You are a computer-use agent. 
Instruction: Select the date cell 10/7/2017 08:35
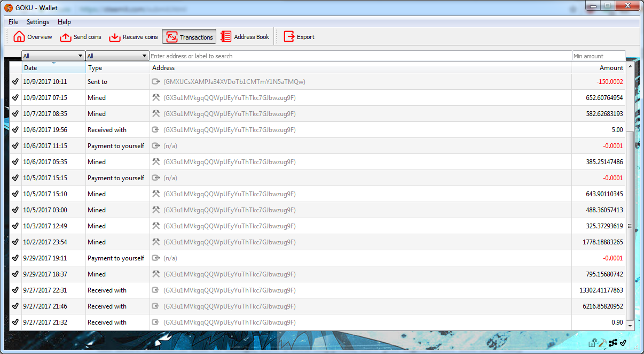[53, 114]
